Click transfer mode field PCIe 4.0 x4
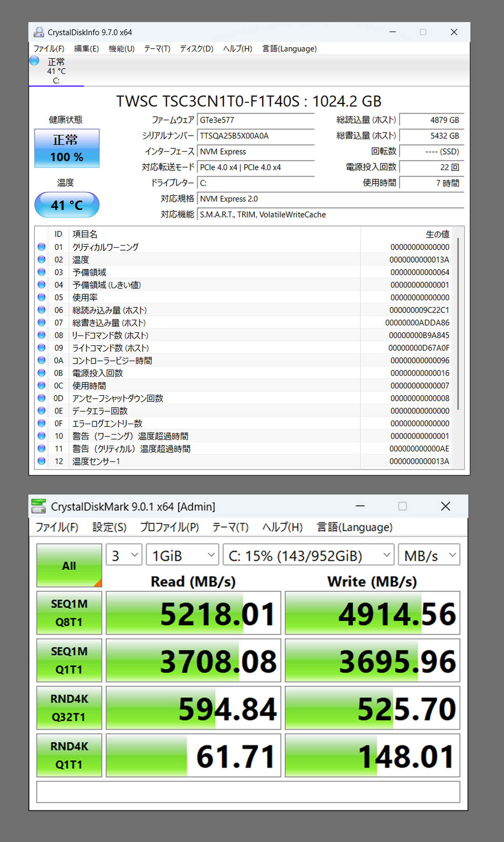Screen dimensions: 504x842 256,167
